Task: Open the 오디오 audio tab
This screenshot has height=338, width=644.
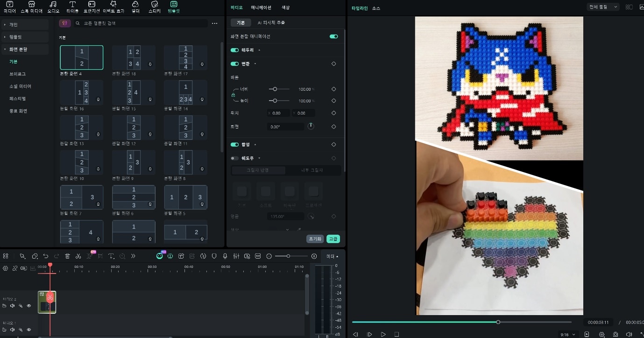Action: click(x=53, y=7)
